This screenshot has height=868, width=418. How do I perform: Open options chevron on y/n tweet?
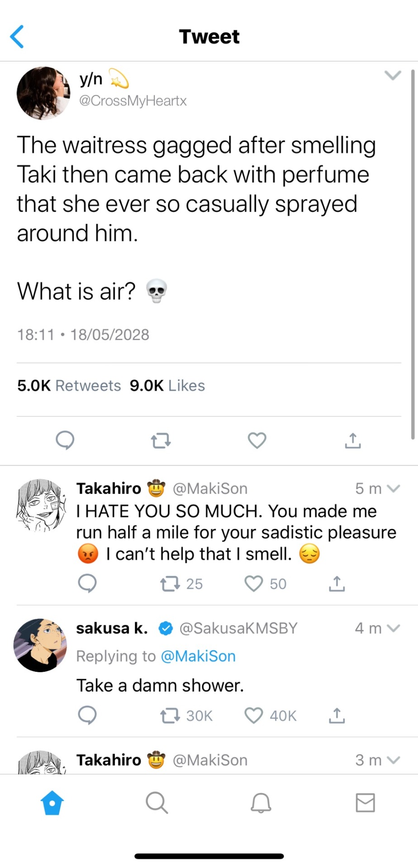tap(393, 75)
